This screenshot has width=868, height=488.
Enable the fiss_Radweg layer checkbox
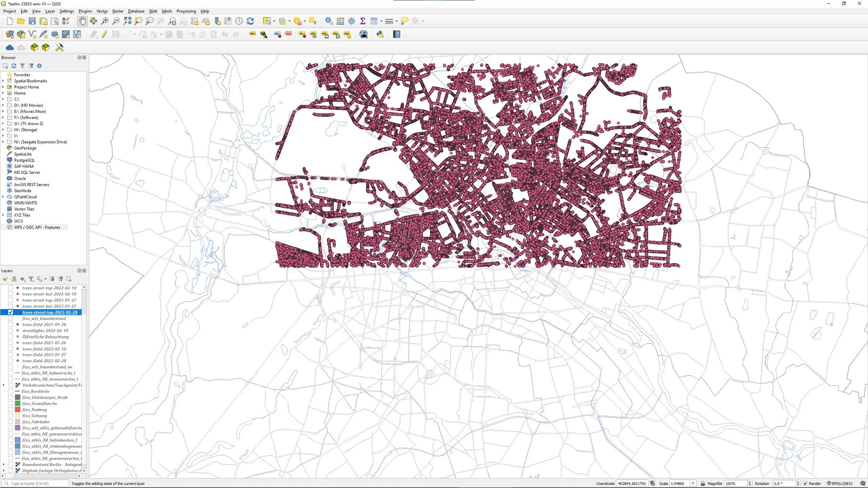pyautogui.click(x=11, y=409)
